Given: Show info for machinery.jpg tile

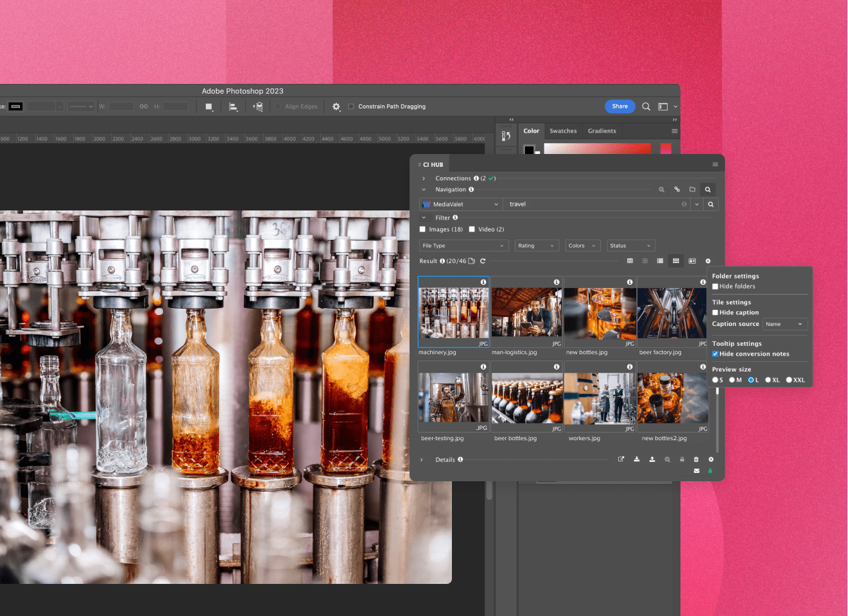Looking at the screenshot, I should click(x=483, y=282).
